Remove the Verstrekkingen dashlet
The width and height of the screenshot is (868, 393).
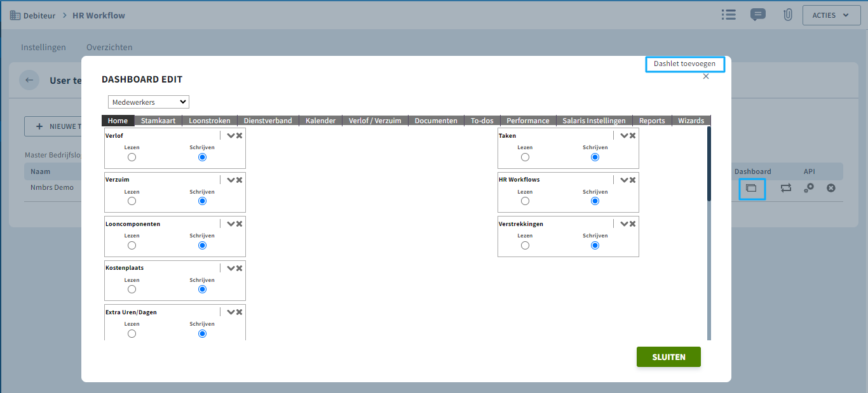click(x=633, y=223)
